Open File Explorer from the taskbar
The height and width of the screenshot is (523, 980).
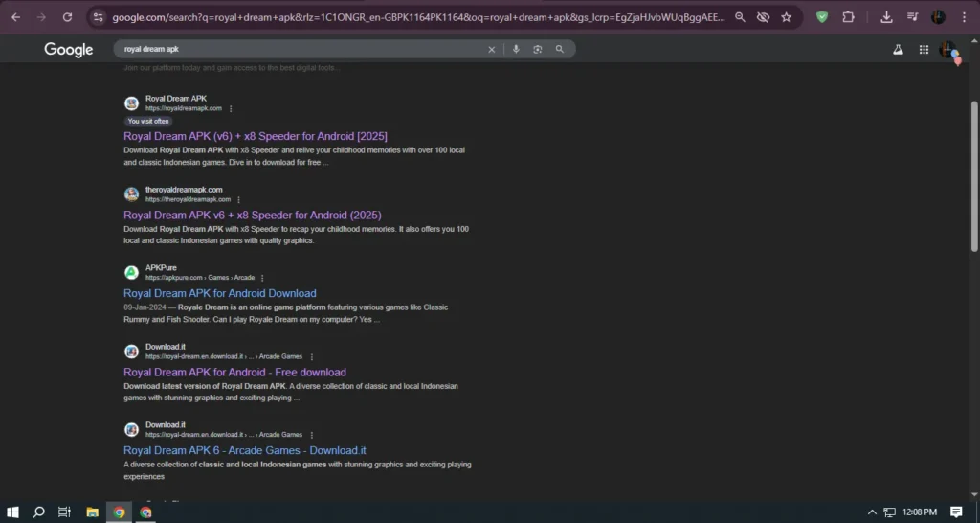pyautogui.click(x=93, y=512)
